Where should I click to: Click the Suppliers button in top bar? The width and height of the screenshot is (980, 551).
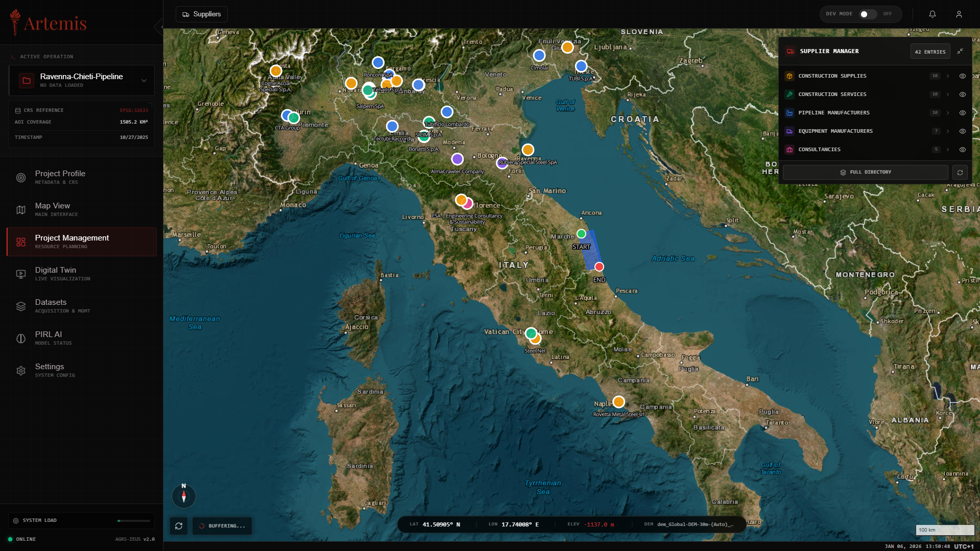point(202,14)
